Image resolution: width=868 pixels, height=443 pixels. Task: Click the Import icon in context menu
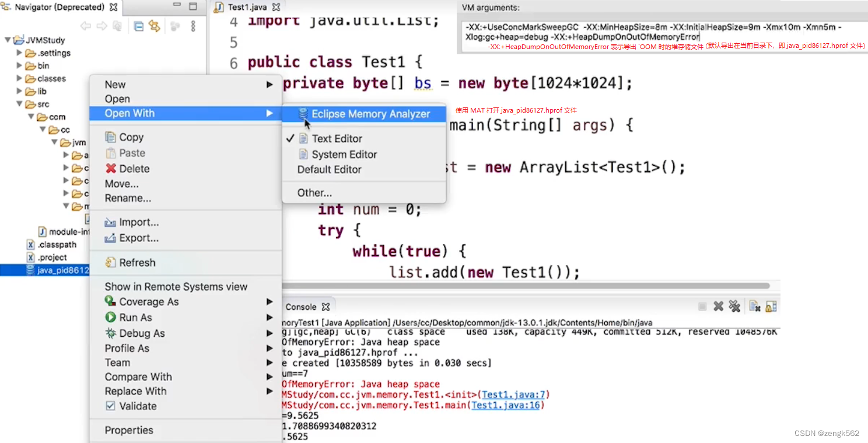pyautogui.click(x=110, y=222)
